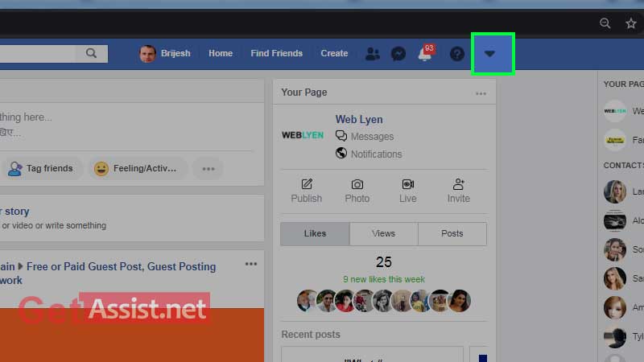Open the Messenger icon

398,54
